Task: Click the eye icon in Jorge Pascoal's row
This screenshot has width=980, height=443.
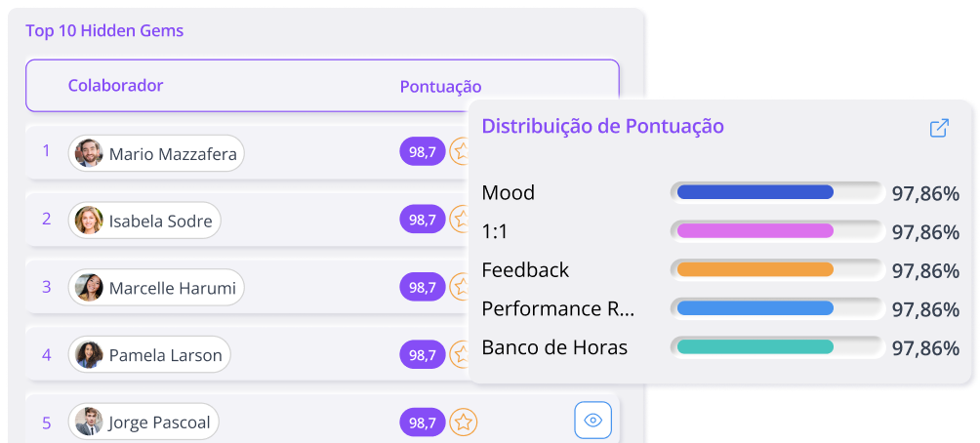Action: click(x=592, y=420)
